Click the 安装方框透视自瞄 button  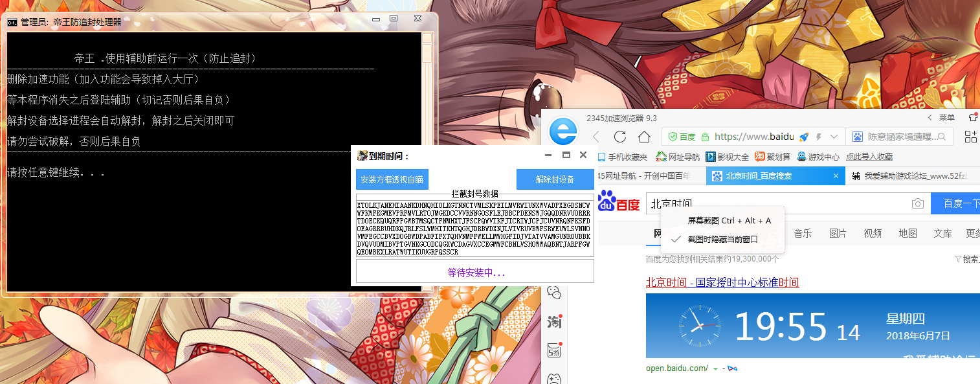pos(392,179)
